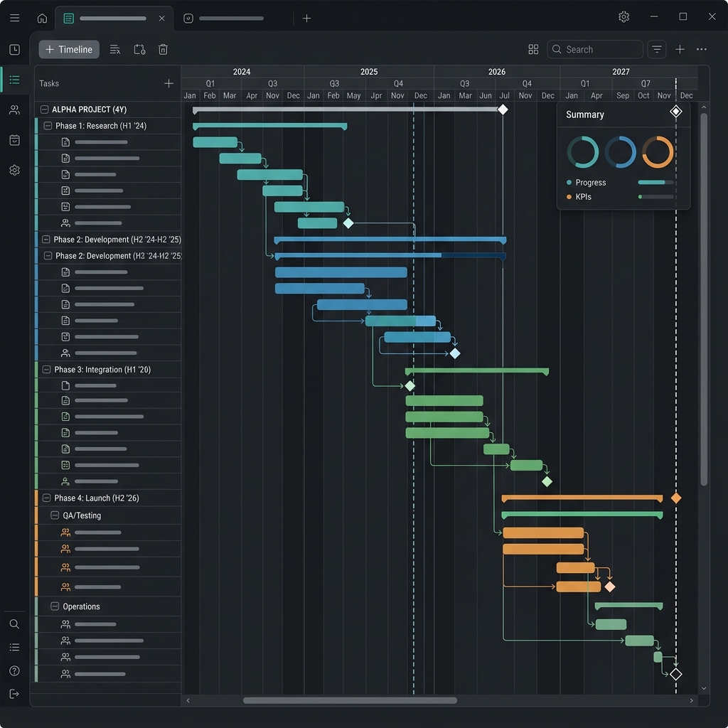Open the Team members icon in the left sidebar

[14, 109]
